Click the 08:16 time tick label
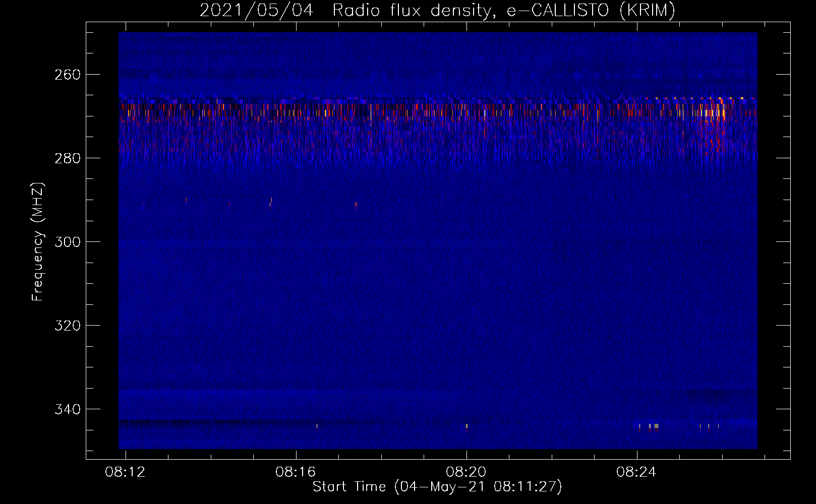816x504 pixels. (296, 472)
